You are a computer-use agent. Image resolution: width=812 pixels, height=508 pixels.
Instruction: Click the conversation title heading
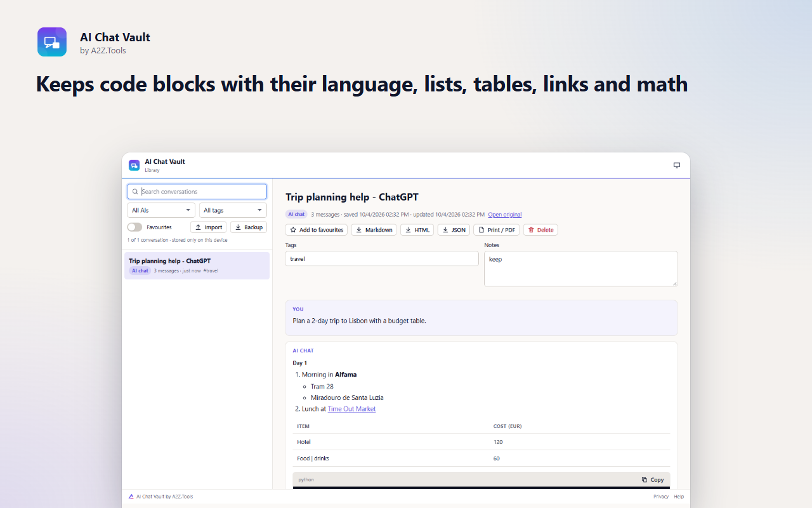(352, 197)
